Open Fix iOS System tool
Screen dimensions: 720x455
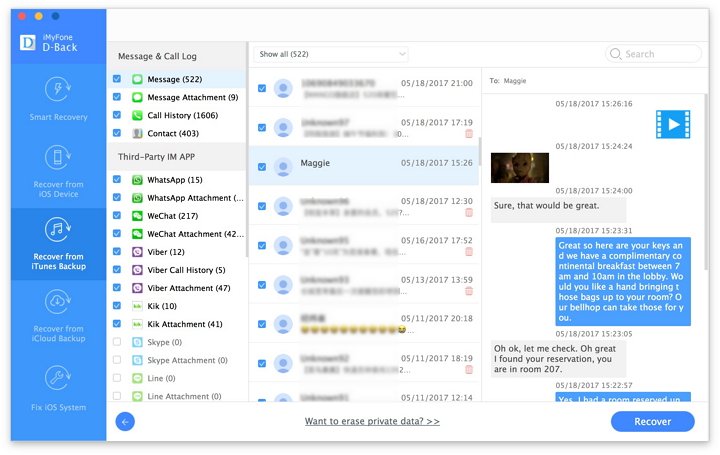click(x=58, y=388)
